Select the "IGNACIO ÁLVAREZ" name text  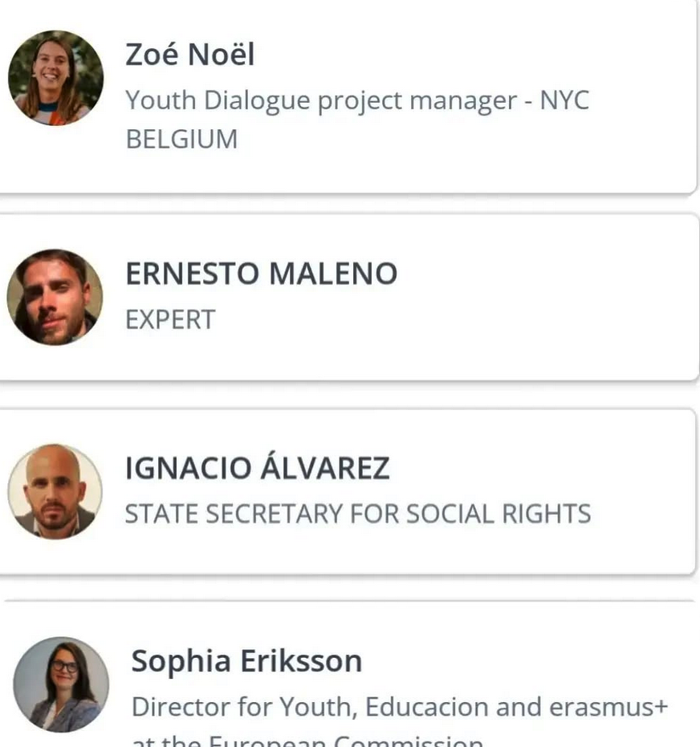click(257, 468)
